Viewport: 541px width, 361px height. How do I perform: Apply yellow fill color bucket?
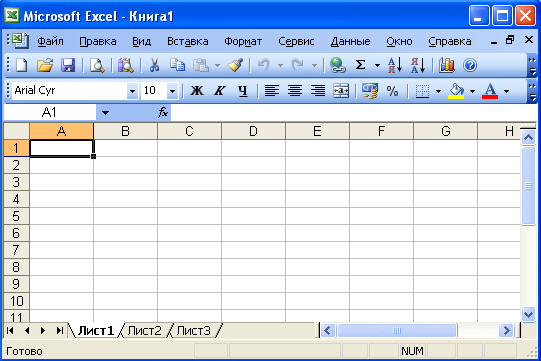tap(456, 91)
